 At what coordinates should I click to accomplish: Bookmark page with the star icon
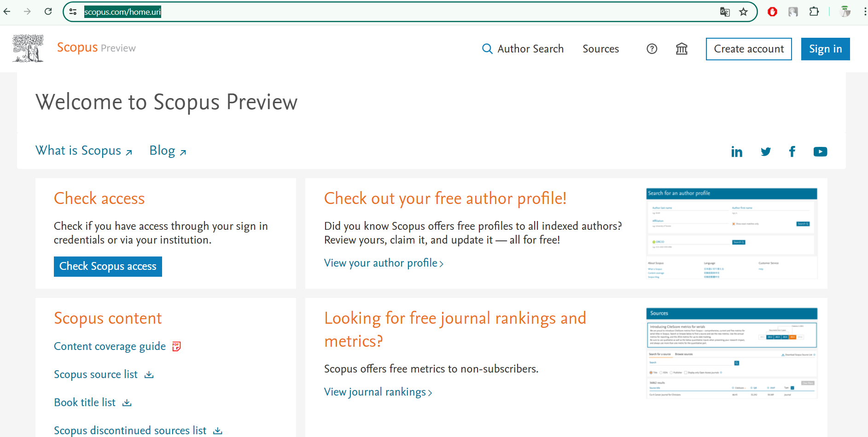click(743, 12)
